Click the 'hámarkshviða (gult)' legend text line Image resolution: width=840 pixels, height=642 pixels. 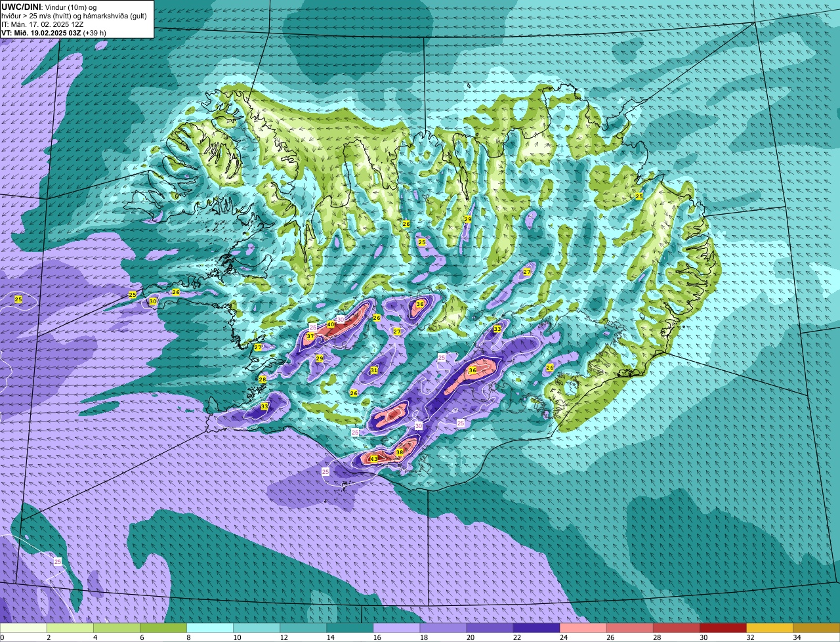coord(75,15)
